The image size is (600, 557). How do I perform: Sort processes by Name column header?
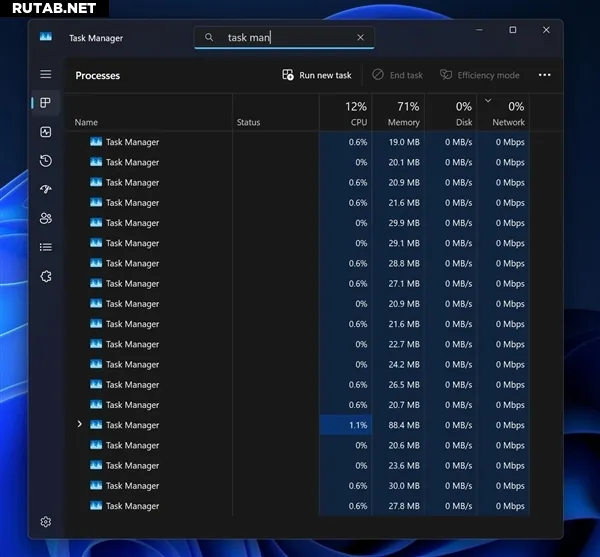[86, 122]
